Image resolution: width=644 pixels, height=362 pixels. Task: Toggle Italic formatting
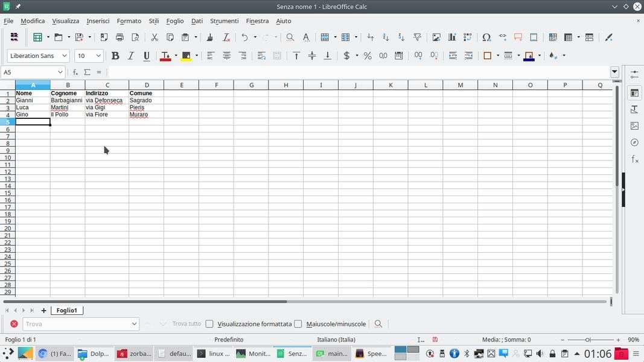pos(130,56)
